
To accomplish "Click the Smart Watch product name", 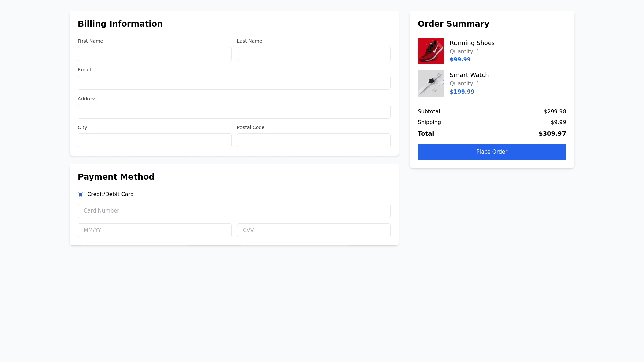I will coord(469,75).
